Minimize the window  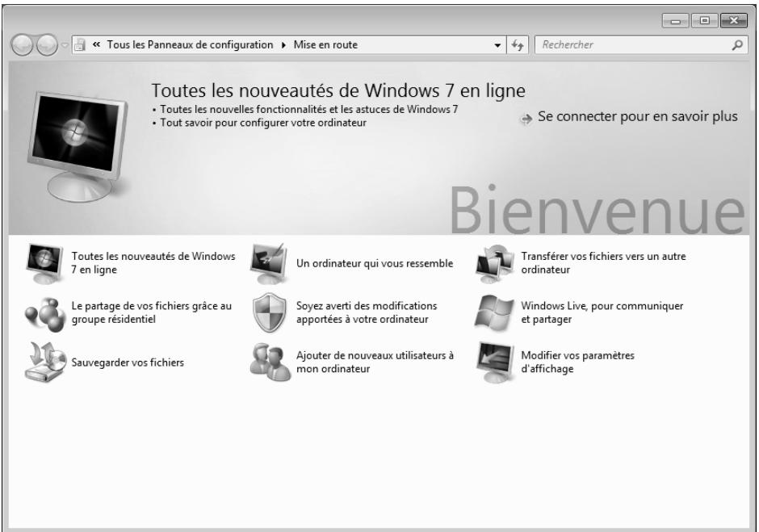pos(675,20)
